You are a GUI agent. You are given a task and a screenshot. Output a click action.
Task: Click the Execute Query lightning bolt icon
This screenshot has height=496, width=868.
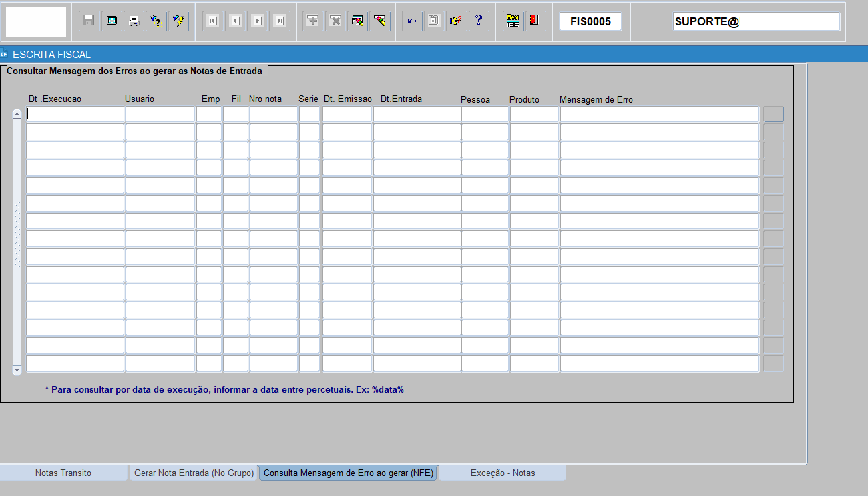pyautogui.click(x=179, y=21)
